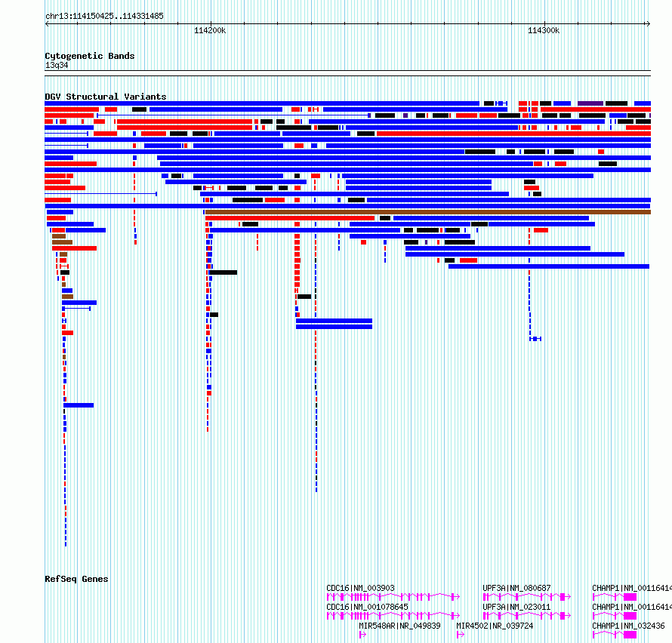Select the MIR548AR magenta arrow glyph
672x643 pixels.
tap(362, 635)
